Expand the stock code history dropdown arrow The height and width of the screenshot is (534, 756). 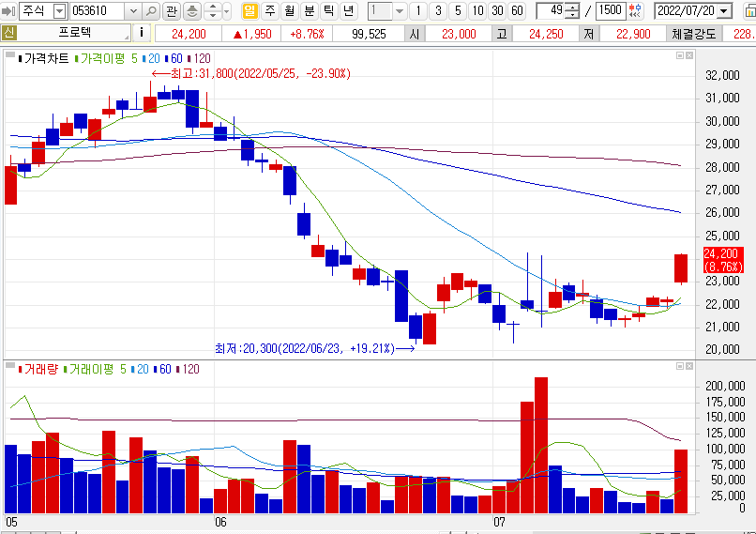coord(133,10)
